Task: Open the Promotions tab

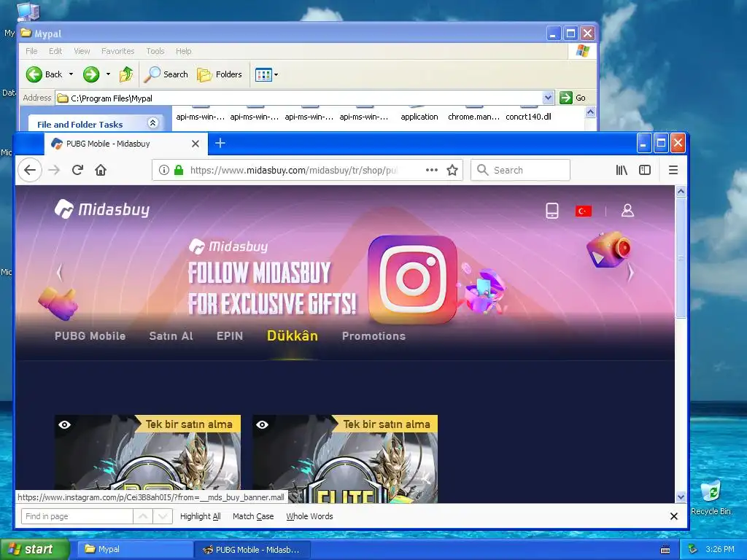Action: (373, 335)
